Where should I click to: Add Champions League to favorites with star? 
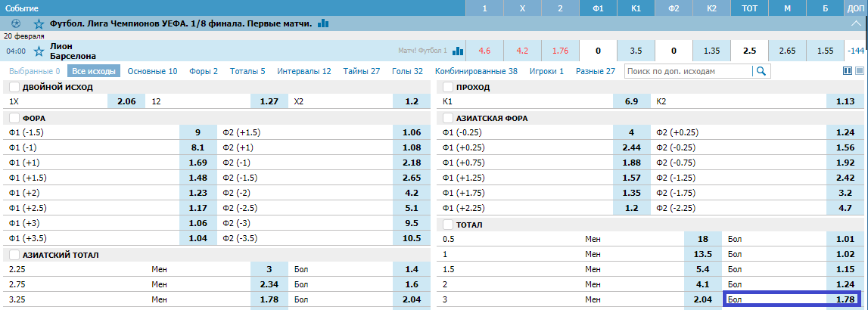click(x=39, y=23)
